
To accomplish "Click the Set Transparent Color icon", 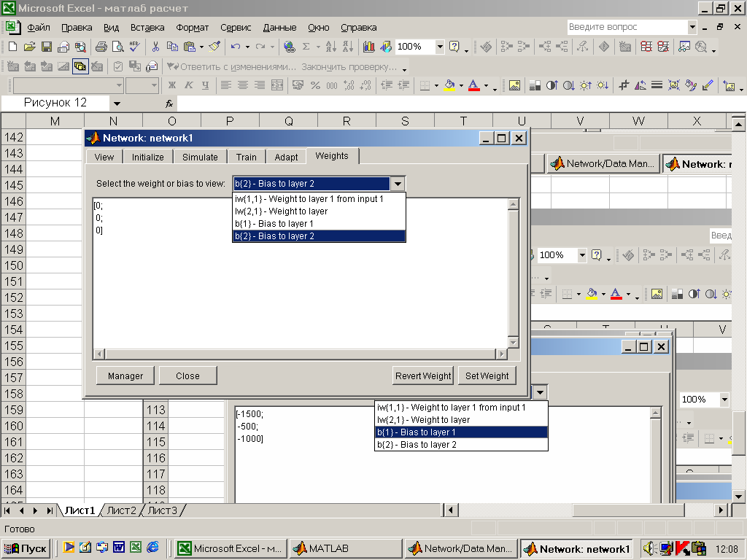I will pos(708,86).
